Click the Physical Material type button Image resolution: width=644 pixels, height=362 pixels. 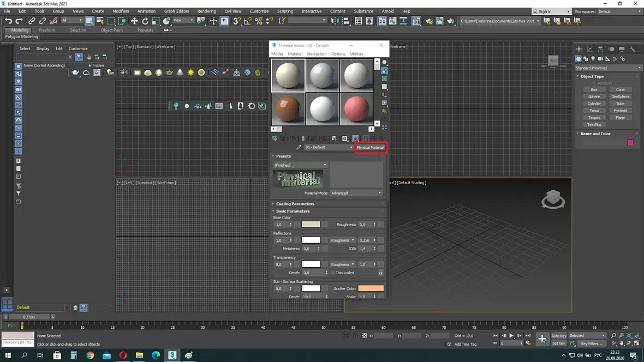pyautogui.click(x=370, y=147)
